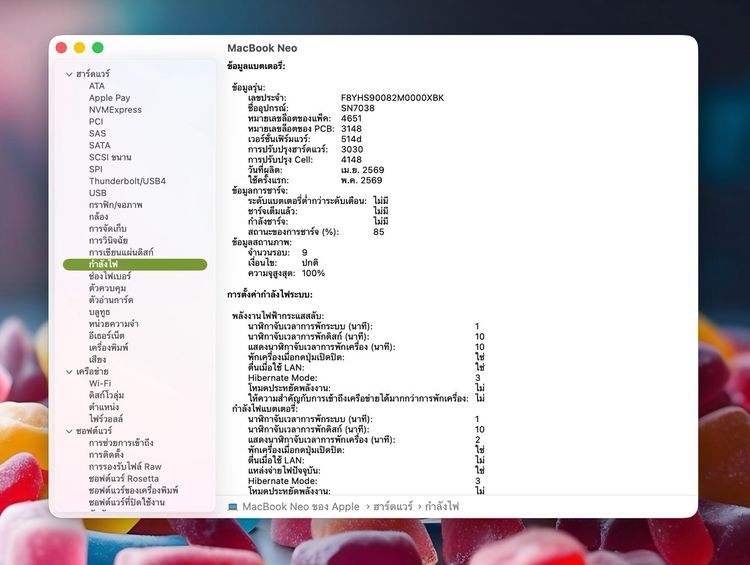Screen dimensions: 750x565
Task: Select การติดตั้ง in the sidebar
Action: point(106,454)
